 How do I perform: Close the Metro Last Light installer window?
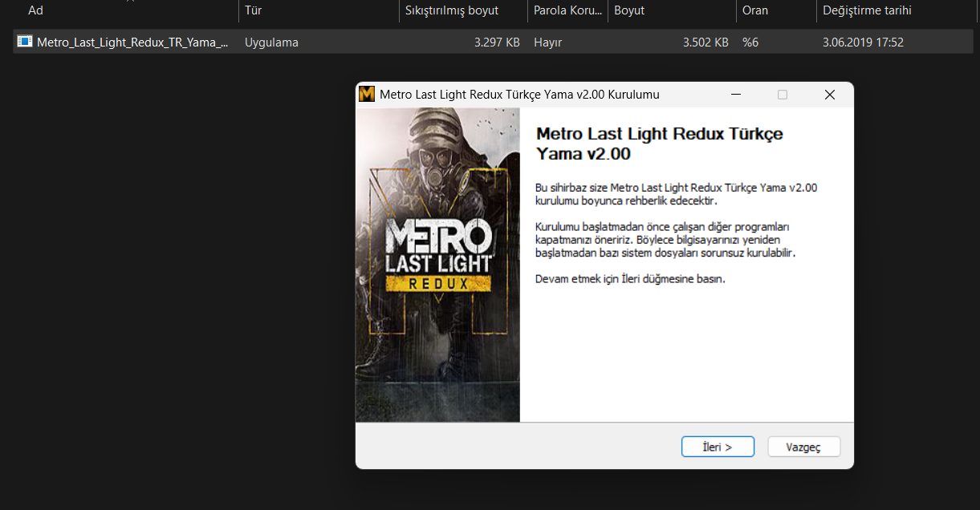point(830,95)
